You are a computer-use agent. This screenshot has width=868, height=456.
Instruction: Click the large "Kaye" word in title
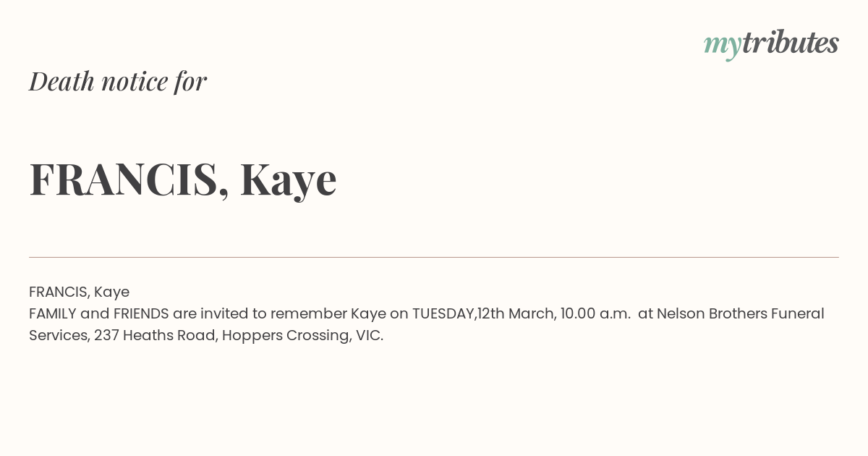point(289,180)
